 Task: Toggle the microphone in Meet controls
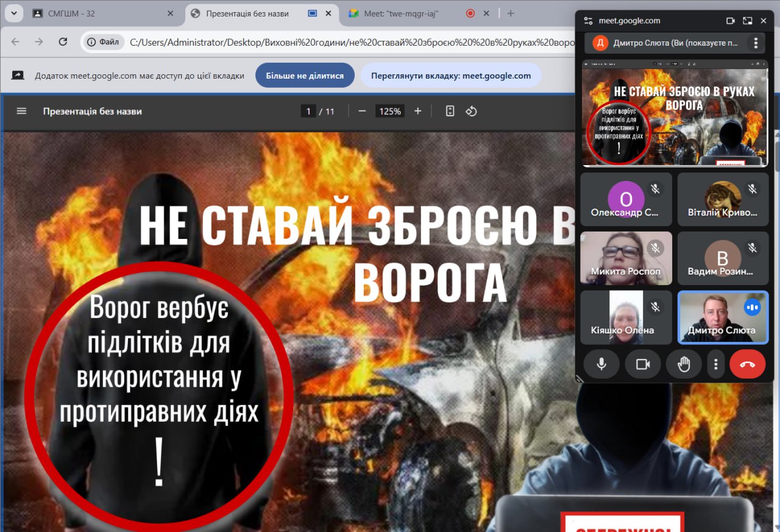pos(601,364)
